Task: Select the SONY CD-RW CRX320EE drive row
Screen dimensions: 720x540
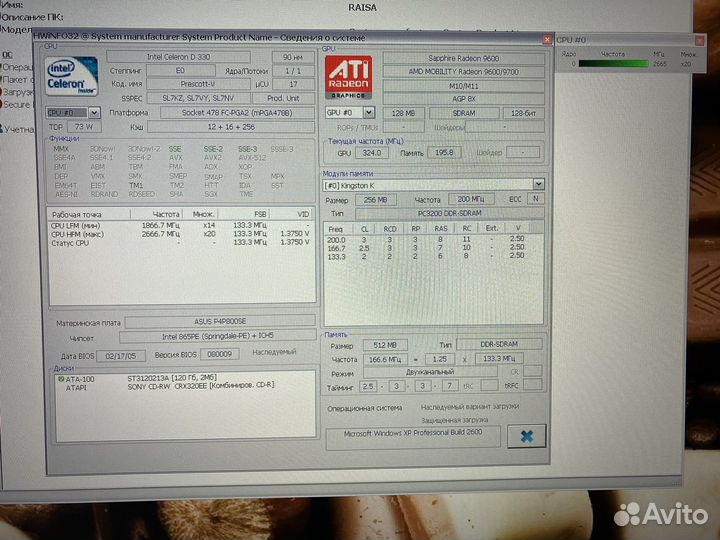Action: coord(185,387)
